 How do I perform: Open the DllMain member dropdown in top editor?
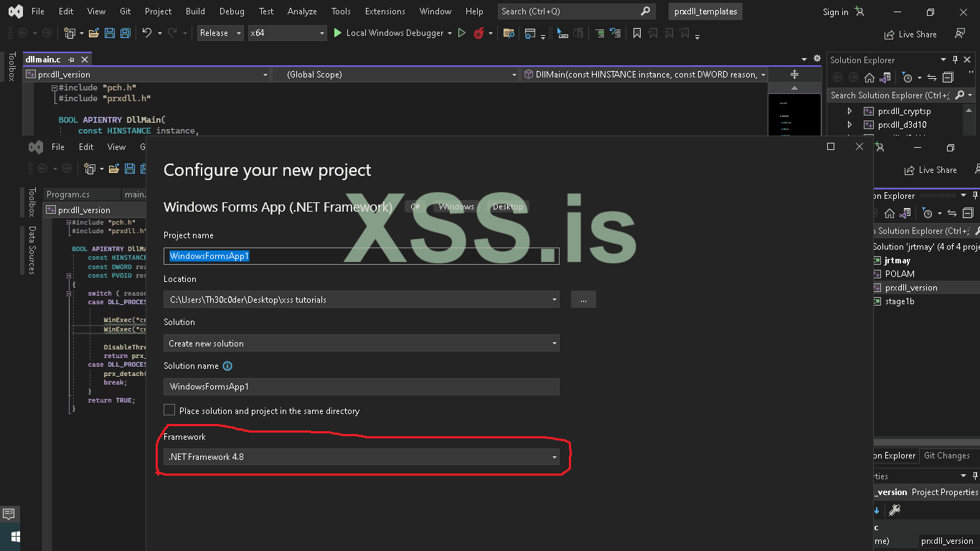pos(644,75)
